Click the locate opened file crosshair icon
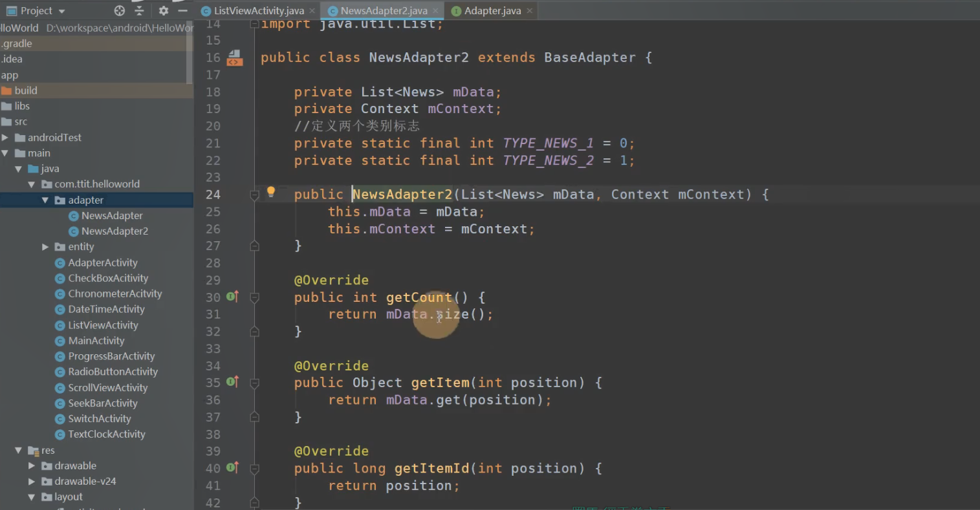Viewport: 980px width, 510px height. (x=120, y=11)
